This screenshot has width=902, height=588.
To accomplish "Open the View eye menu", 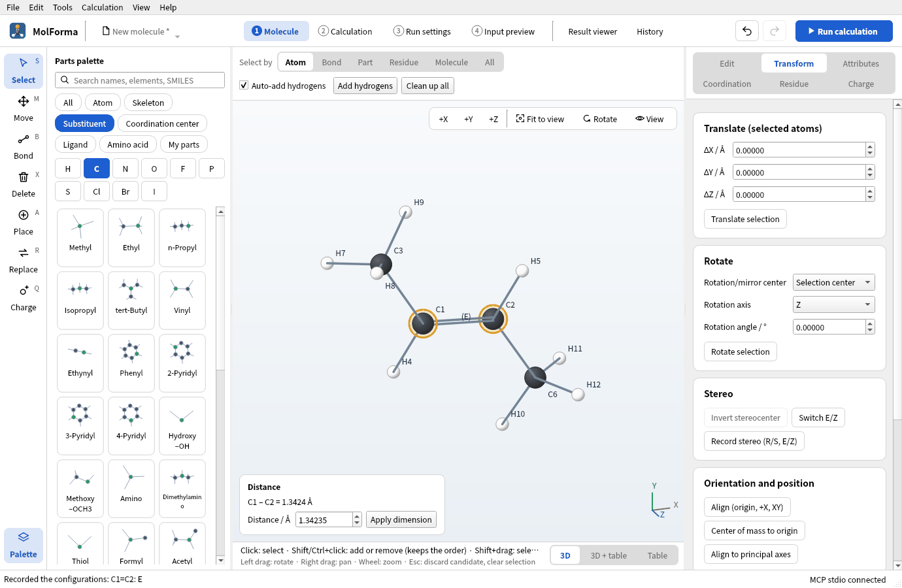I will point(649,119).
